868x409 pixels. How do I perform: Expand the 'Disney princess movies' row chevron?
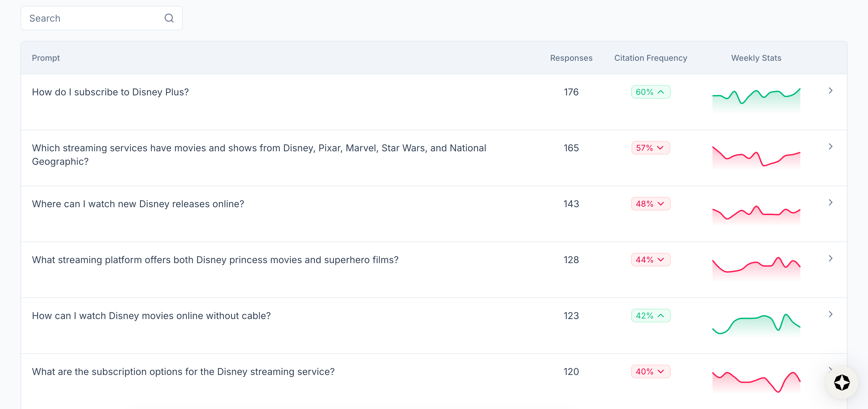830,259
